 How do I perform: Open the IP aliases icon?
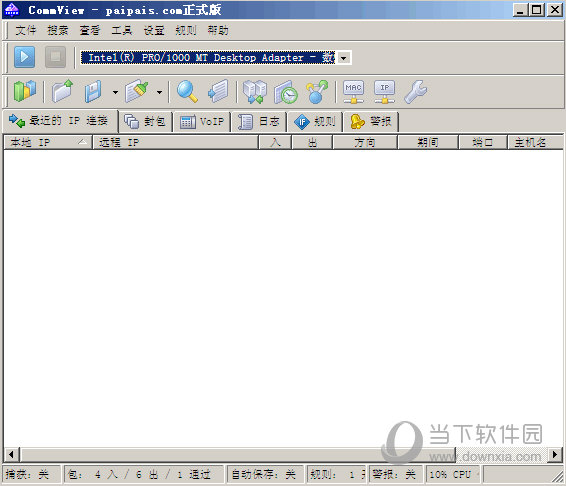coord(384,92)
